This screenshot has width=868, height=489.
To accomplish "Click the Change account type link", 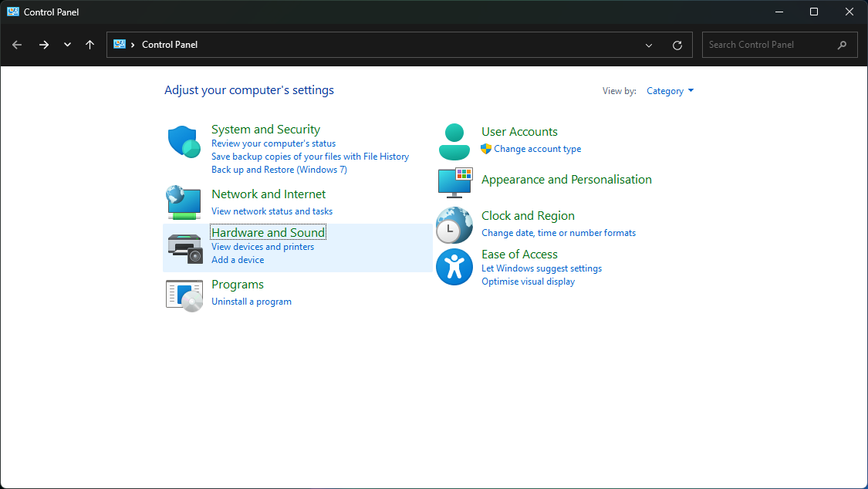I will [x=538, y=149].
